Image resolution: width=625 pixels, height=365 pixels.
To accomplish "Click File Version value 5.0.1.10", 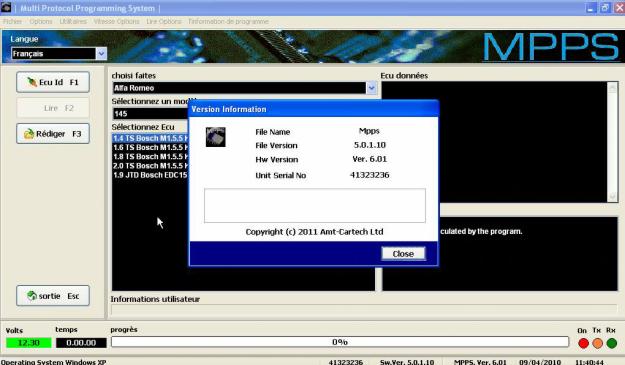I will coord(369,145).
